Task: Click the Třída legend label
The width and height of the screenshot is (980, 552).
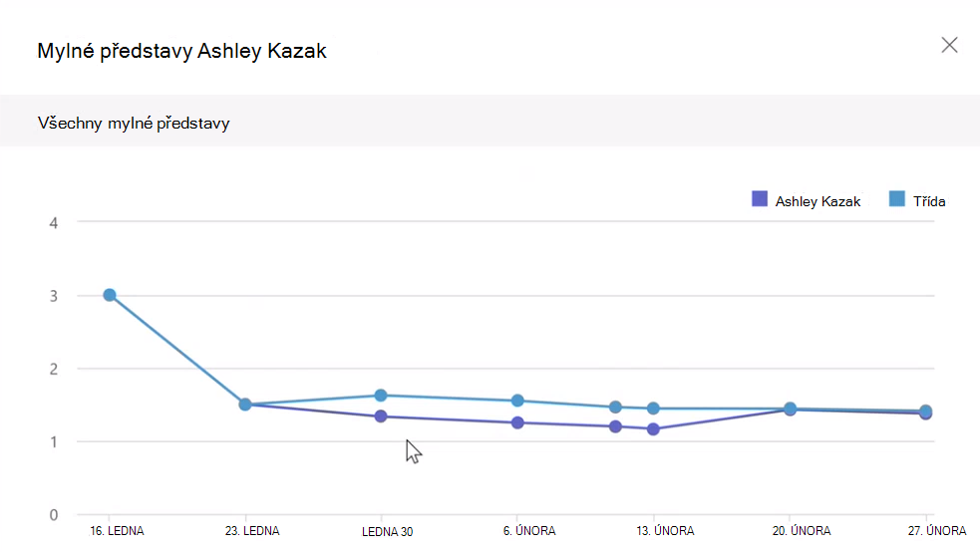Action: pyautogui.click(x=929, y=201)
